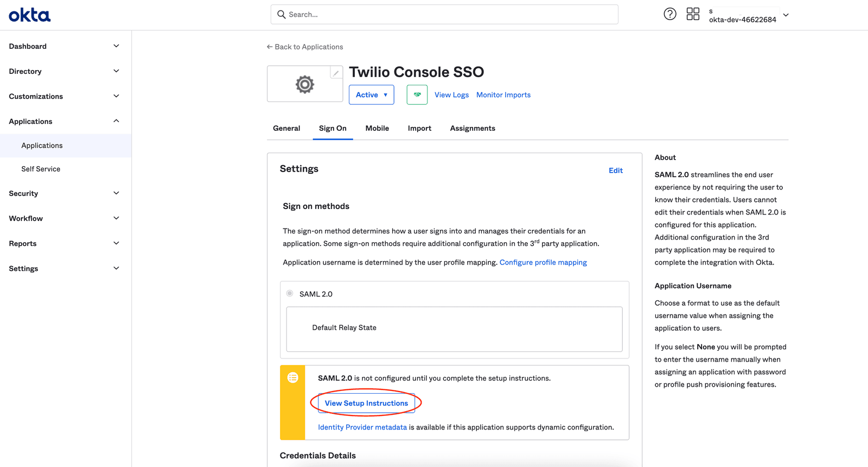Click the edit pencil on app logo
This screenshot has width=868, height=467.
pos(336,73)
